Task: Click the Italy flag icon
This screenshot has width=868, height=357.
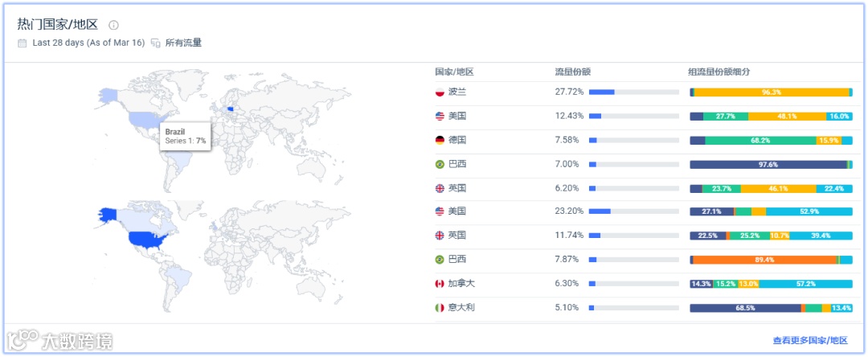Action: (x=440, y=307)
